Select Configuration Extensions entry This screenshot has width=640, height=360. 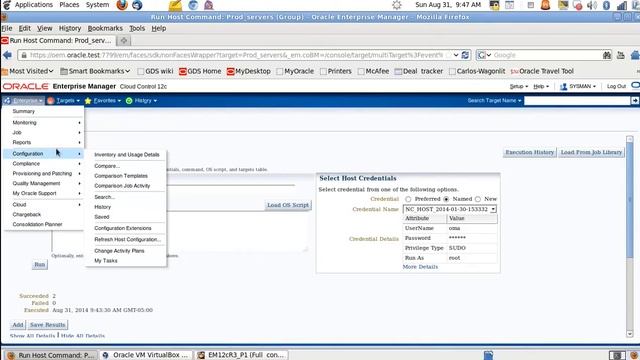(122, 228)
